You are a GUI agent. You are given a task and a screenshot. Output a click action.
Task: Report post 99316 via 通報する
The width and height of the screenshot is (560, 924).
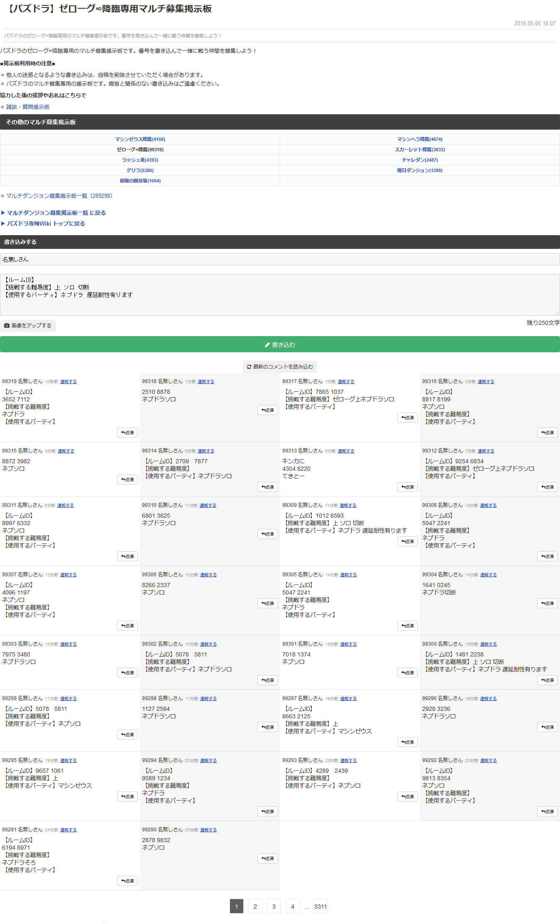[486, 382]
